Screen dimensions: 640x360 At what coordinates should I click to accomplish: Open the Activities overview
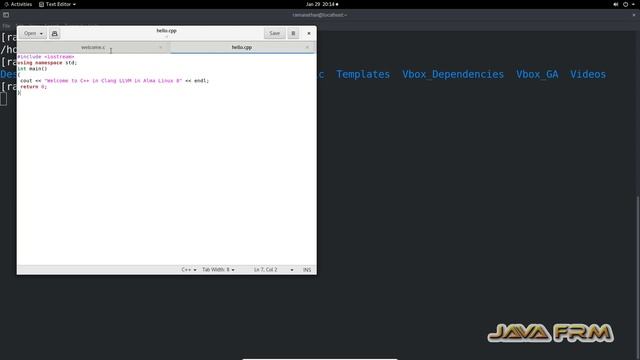click(18, 4)
